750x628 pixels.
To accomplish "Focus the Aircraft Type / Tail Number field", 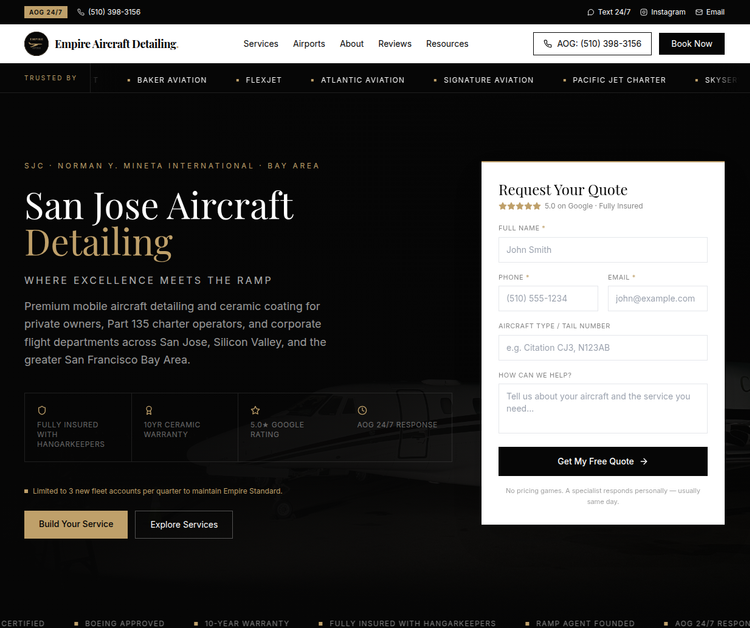I will (x=603, y=348).
